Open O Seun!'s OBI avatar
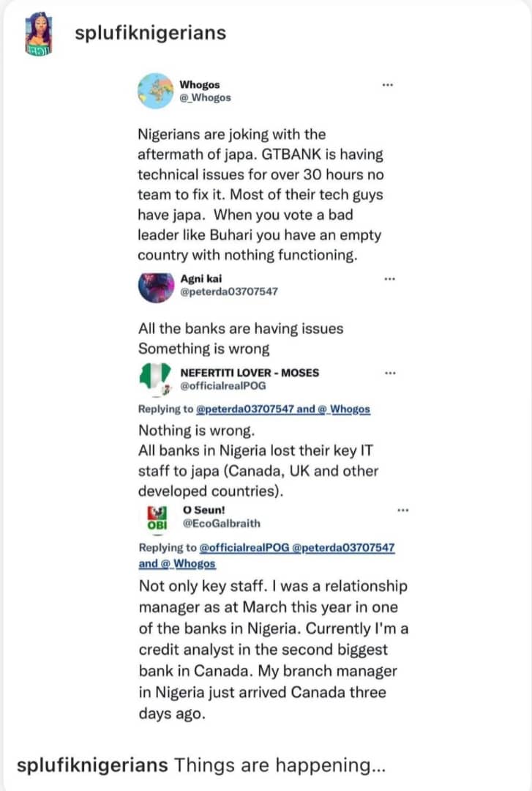This screenshot has width=532, height=791. coord(155,517)
